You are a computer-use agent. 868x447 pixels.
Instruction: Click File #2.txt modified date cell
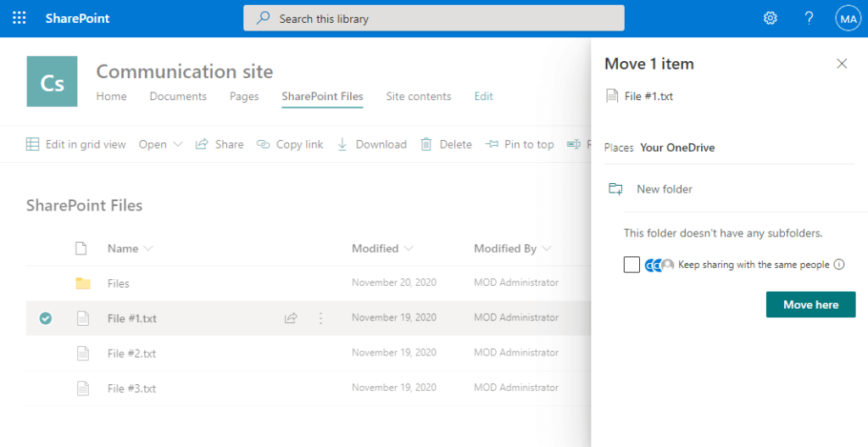[394, 352]
